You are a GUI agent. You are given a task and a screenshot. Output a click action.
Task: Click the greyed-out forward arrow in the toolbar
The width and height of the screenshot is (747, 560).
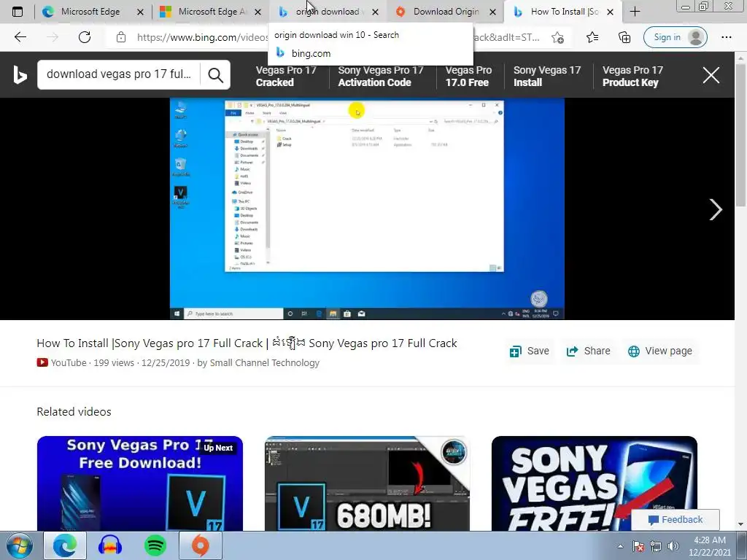[53, 37]
